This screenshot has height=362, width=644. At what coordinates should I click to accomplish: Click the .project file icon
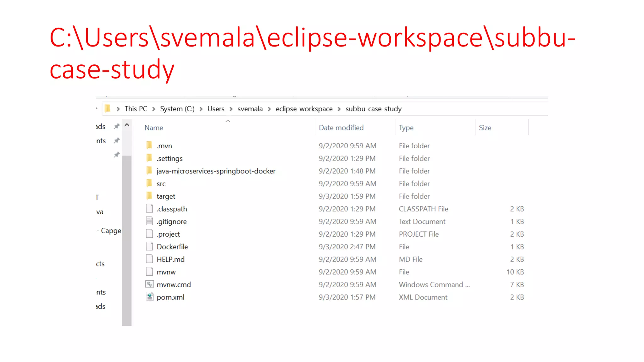[x=149, y=233]
